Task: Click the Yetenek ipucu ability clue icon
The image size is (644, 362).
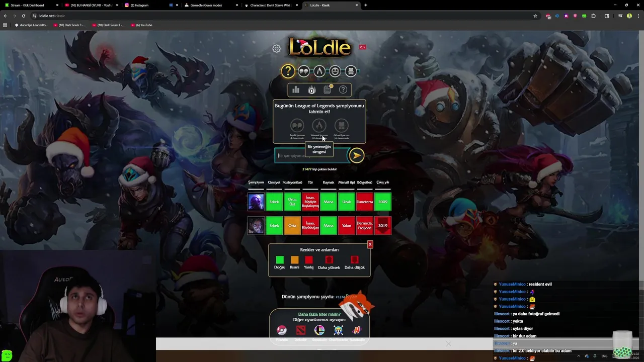Action: [319, 125]
